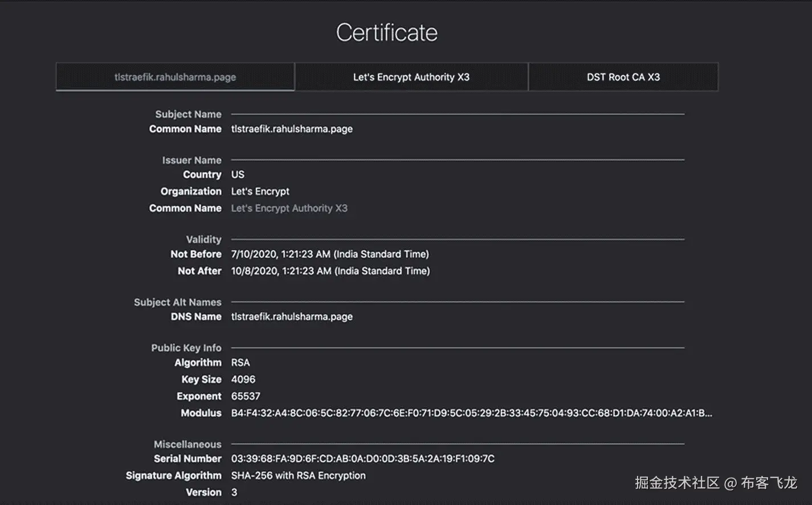The image size is (812, 505).
Task: Click the Organization value Let's Encrypt
Action: click(x=260, y=191)
